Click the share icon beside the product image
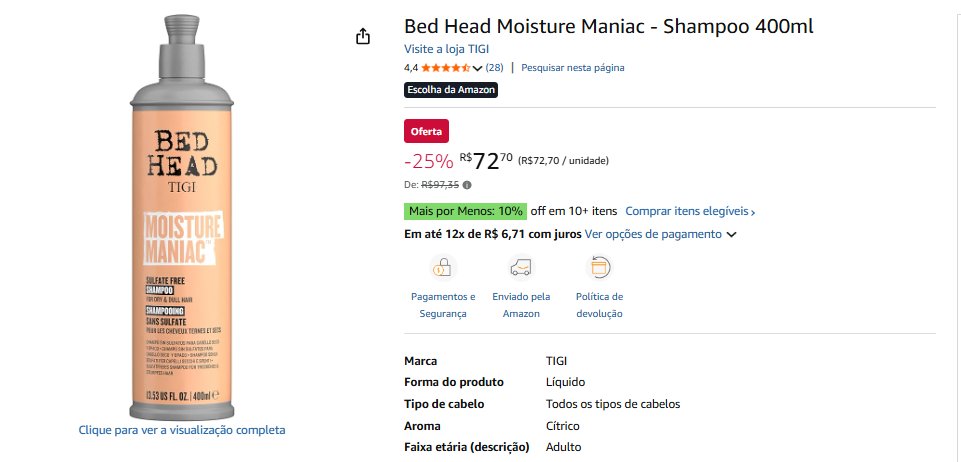 coord(363,37)
